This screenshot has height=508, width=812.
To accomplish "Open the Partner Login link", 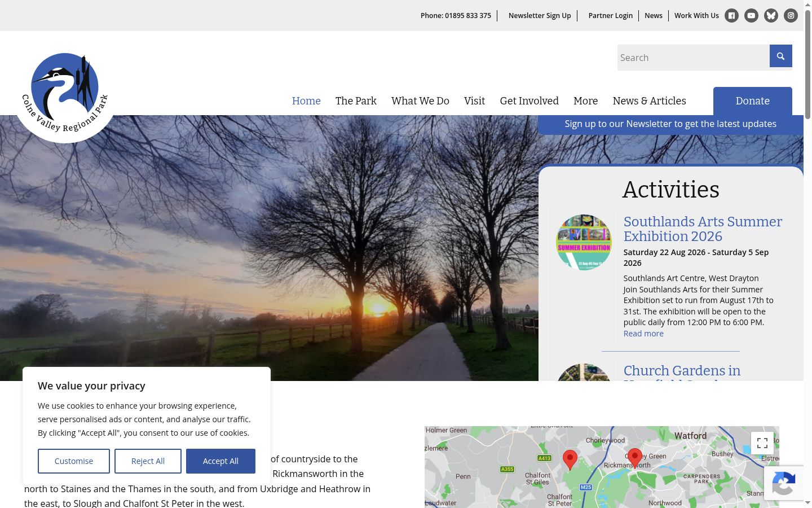I will [611, 16].
